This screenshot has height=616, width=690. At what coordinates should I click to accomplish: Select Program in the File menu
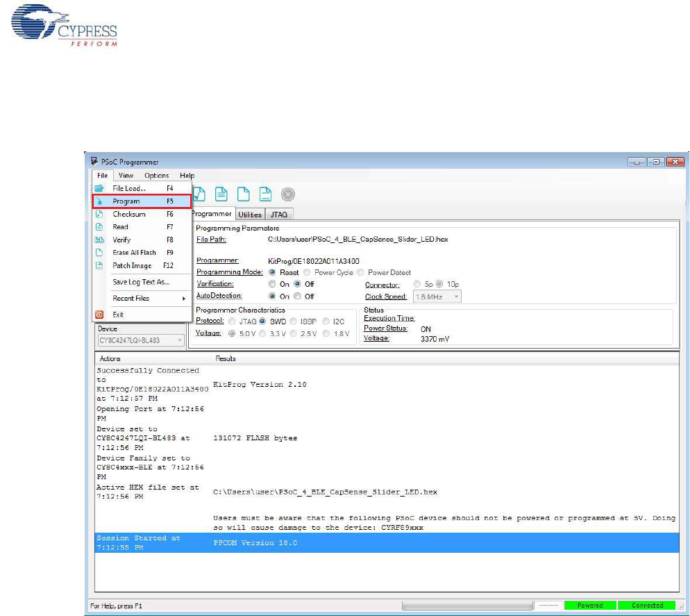pyautogui.click(x=142, y=201)
